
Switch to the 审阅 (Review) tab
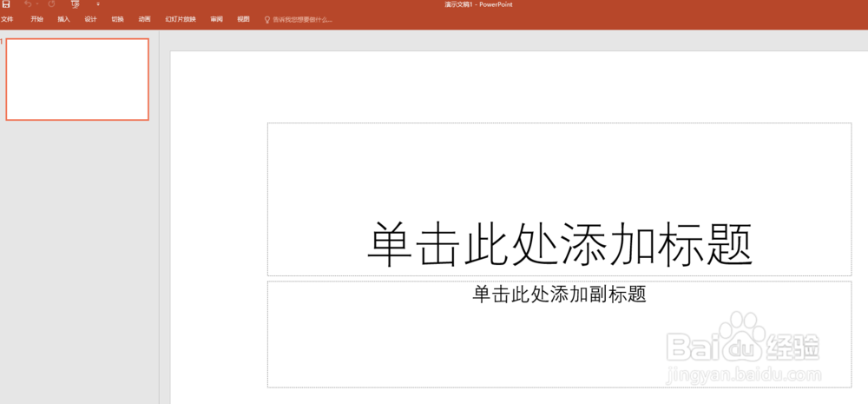tap(216, 19)
